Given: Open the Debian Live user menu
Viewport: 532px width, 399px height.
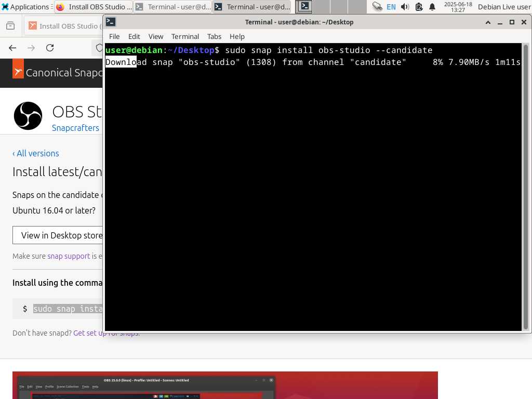Looking at the screenshot, I should [x=504, y=7].
